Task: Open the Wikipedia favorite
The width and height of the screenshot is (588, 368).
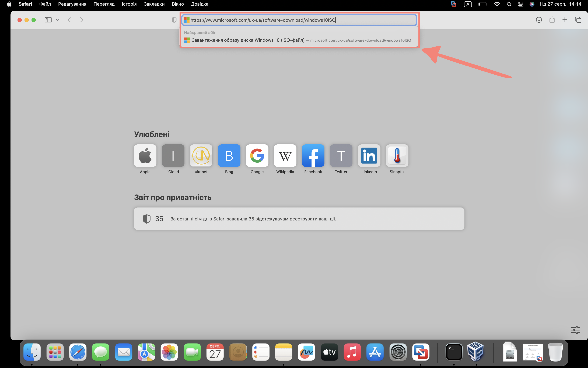Action: [x=285, y=156]
